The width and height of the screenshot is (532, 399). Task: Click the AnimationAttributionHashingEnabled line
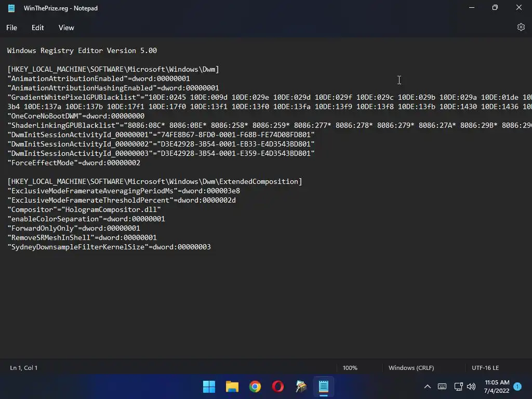[x=113, y=88]
